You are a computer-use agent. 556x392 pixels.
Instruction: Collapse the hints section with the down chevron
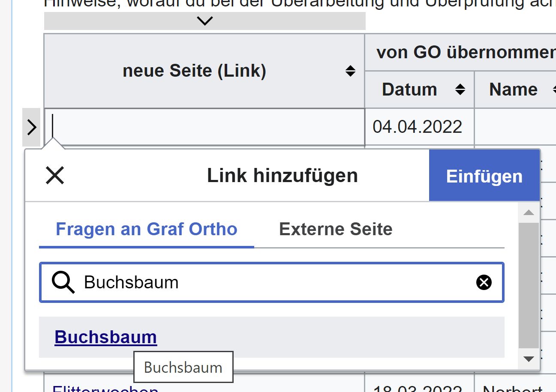pyautogui.click(x=205, y=21)
